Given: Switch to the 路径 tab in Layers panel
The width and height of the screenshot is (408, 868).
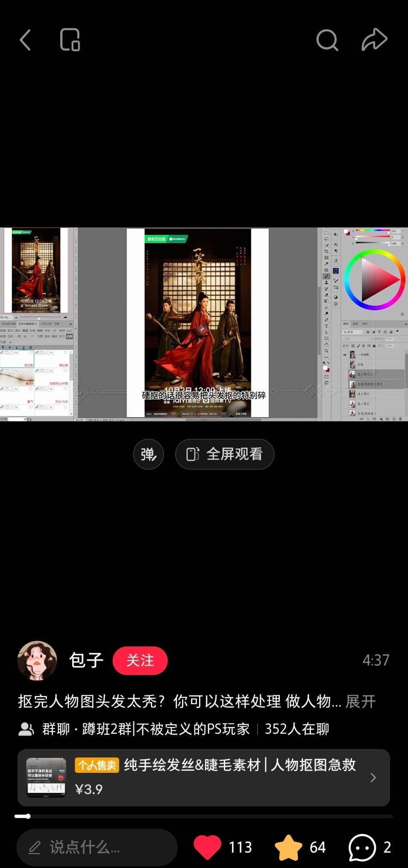Looking at the screenshot, I should 365,323.
